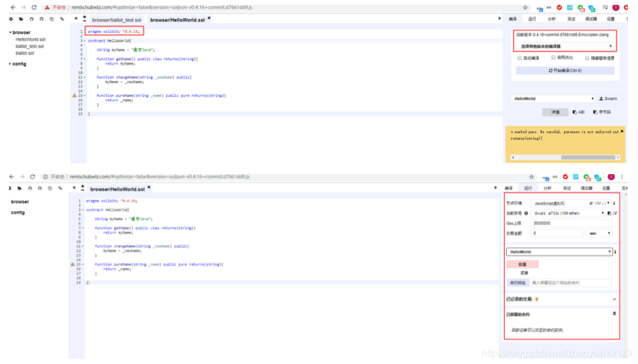This screenshot has height=364, width=638.
Task: Click trash icon for 已部署的合约
Action: coord(614,314)
